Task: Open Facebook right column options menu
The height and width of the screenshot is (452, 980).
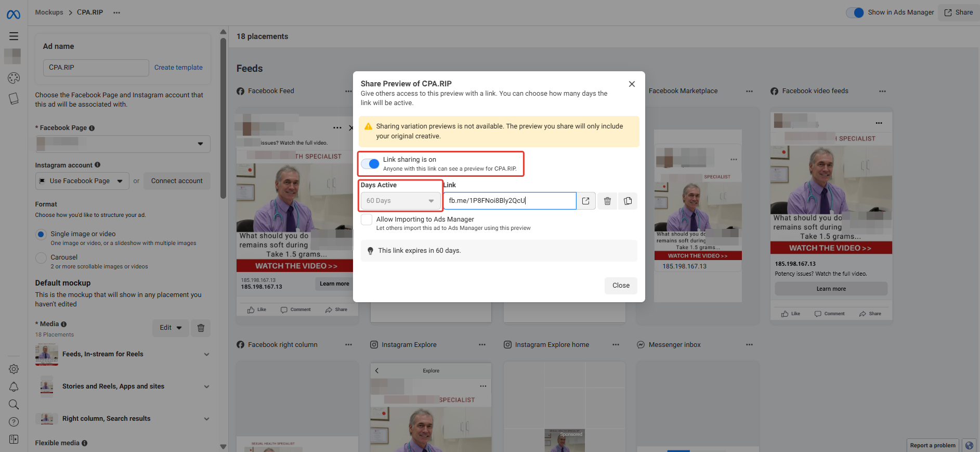Action: (x=348, y=345)
